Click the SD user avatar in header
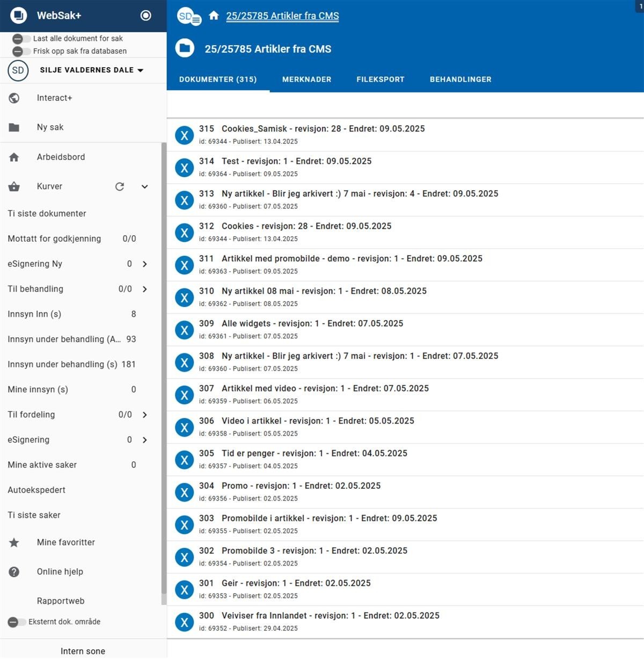 click(x=188, y=17)
